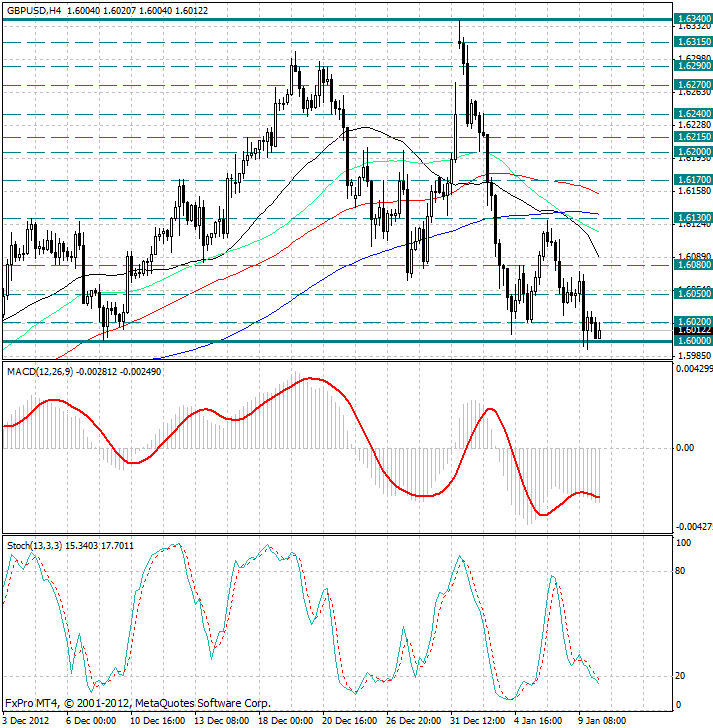Click the 1.62900 level label
This screenshot has height=728, width=713.
tap(693, 65)
